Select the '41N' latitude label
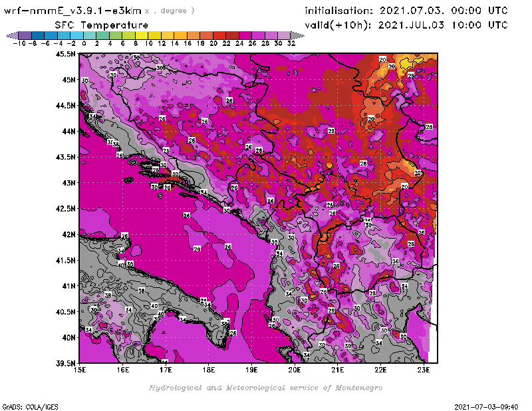 pos(68,286)
